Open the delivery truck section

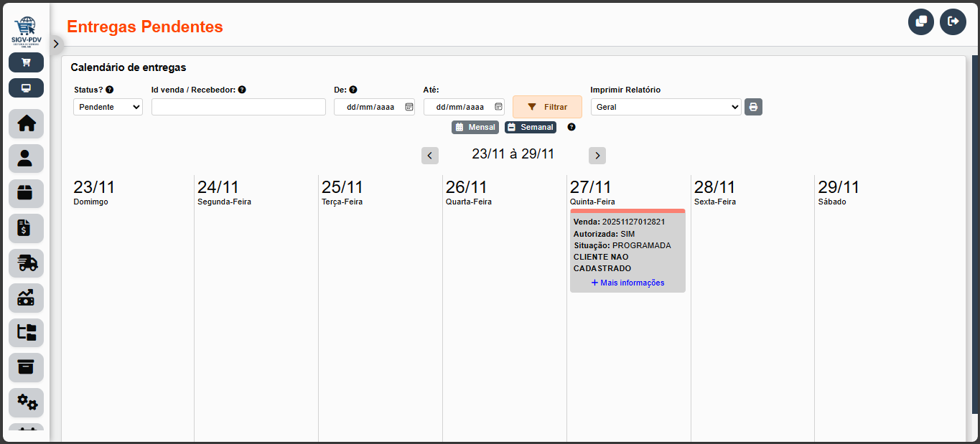click(x=26, y=263)
